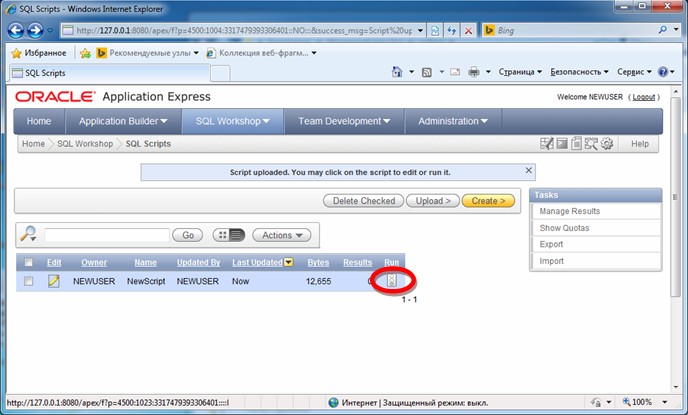Switch to details view icon
Image resolution: width=688 pixels, height=415 pixels.
[236, 235]
